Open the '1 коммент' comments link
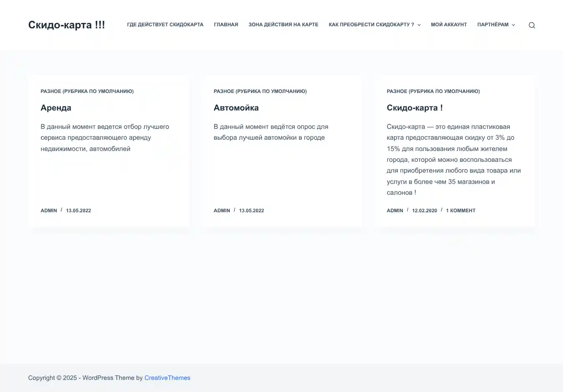563x392 pixels. (460, 211)
